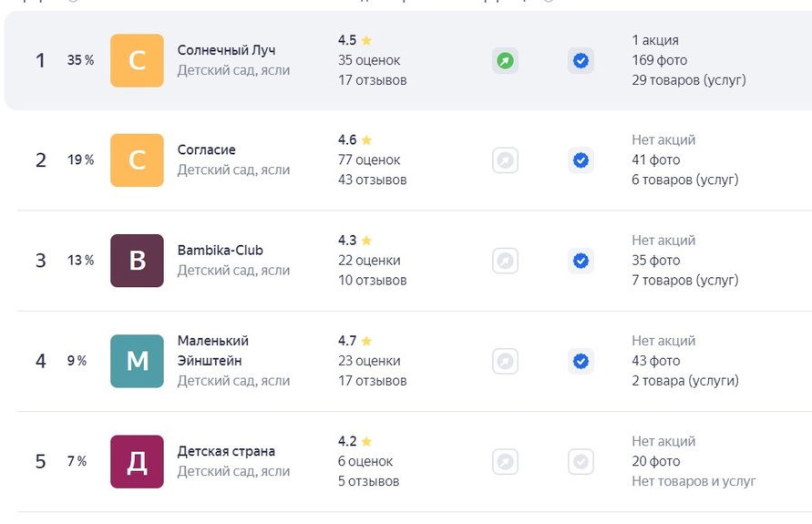
Task: Click the gray promotion arrow icon for Согласие
Action: (x=505, y=160)
